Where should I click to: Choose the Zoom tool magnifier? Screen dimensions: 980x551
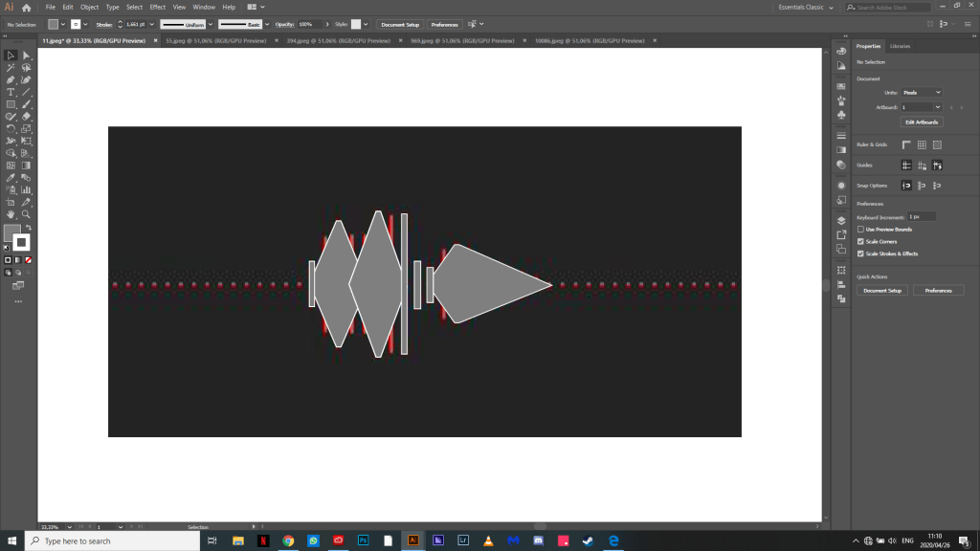pos(27,214)
